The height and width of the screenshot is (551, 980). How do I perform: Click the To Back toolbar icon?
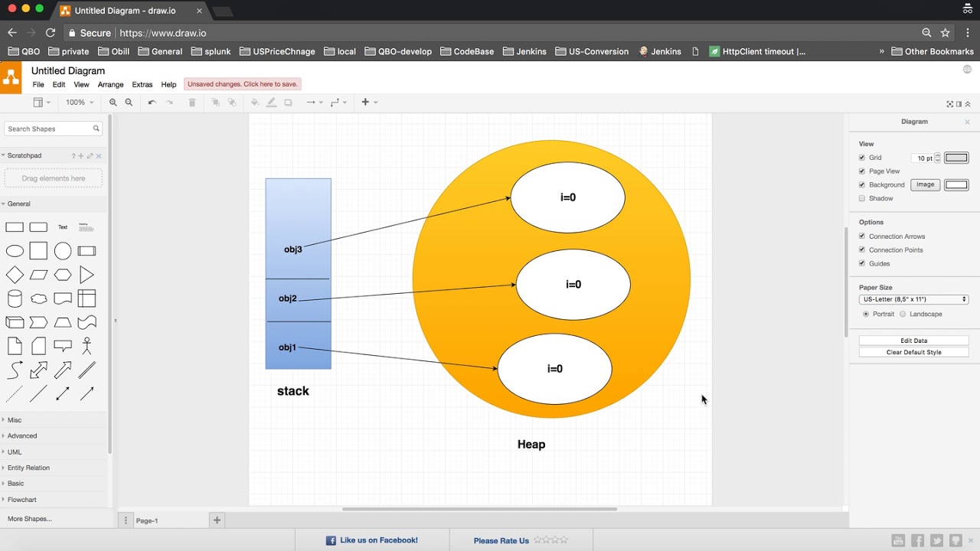(232, 103)
